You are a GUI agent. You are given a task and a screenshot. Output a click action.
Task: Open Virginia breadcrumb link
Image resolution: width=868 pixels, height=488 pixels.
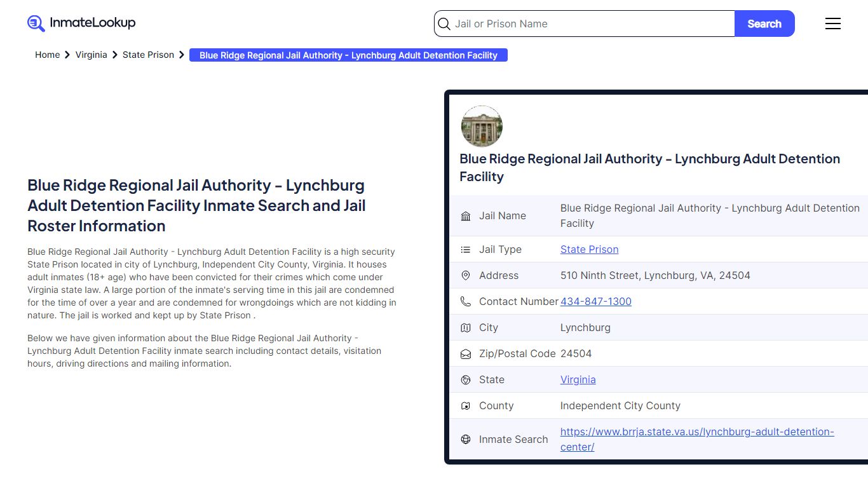click(91, 55)
